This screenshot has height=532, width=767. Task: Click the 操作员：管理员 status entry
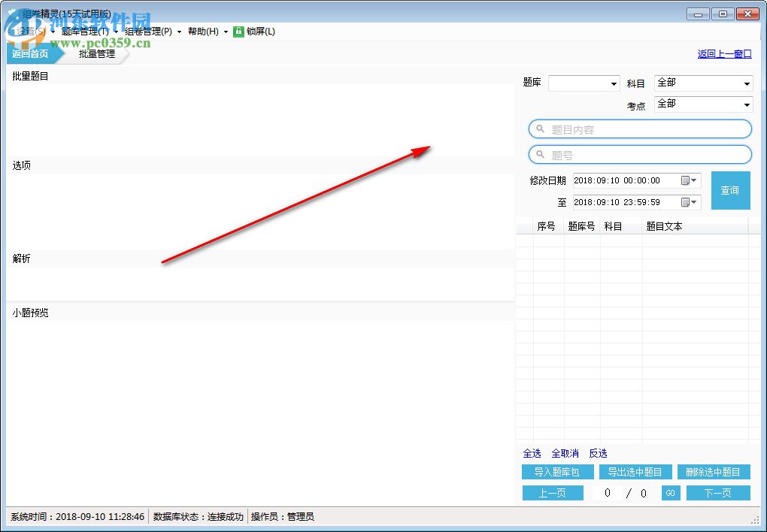point(282,517)
